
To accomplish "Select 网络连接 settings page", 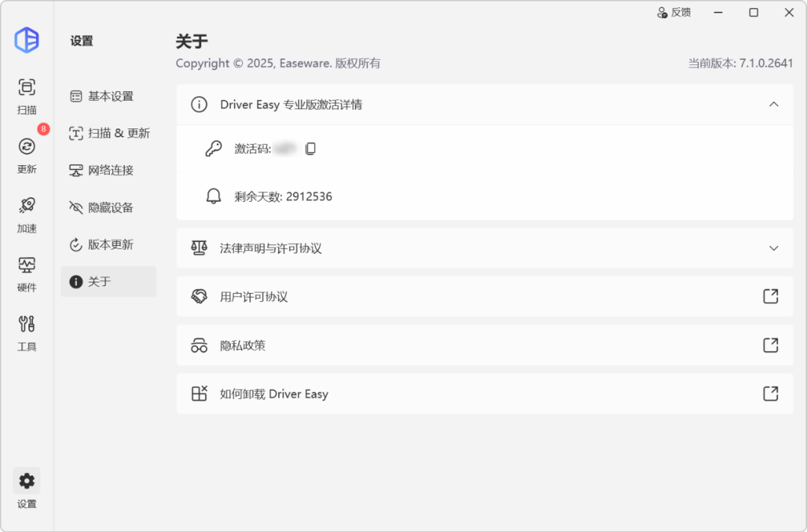I will [x=108, y=170].
